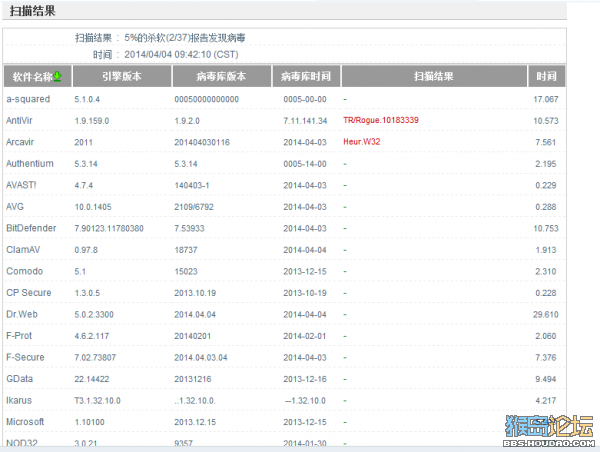
Task: Click scan time 4.217 for Ikarus
Action: click(x=546, y=401)
